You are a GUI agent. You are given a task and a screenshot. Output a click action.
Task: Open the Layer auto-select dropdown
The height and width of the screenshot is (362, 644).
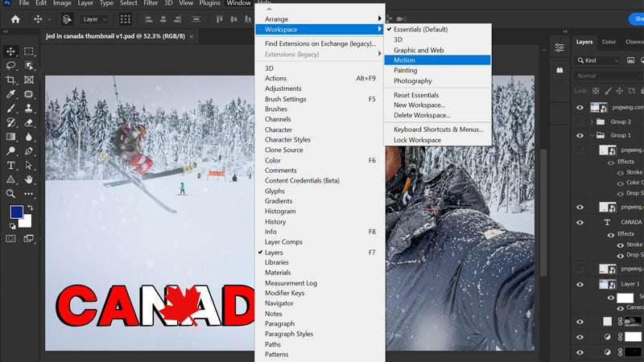coord(95,19)
